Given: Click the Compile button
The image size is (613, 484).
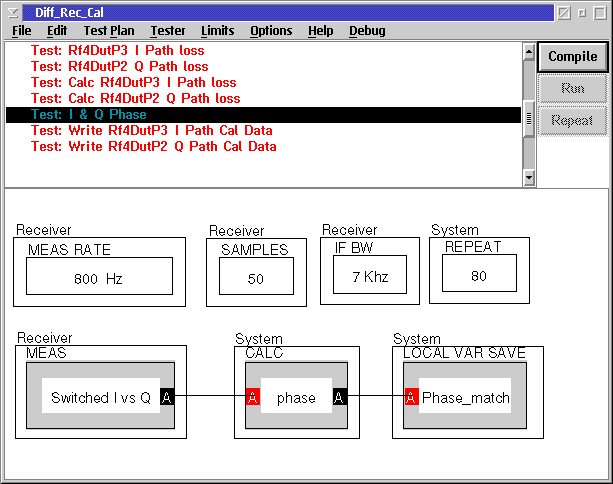Looking at the screenshot, I should tap(573, 57).
